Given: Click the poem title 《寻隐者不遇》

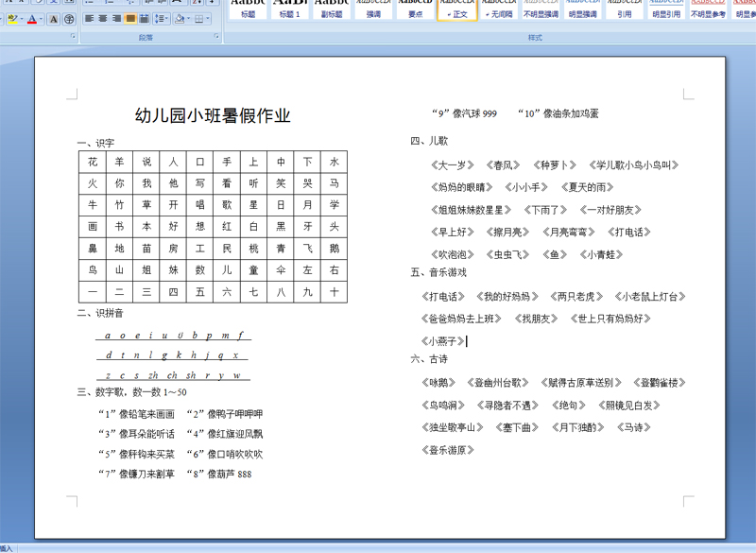Looking at the screenshot, I should [507, 406].
